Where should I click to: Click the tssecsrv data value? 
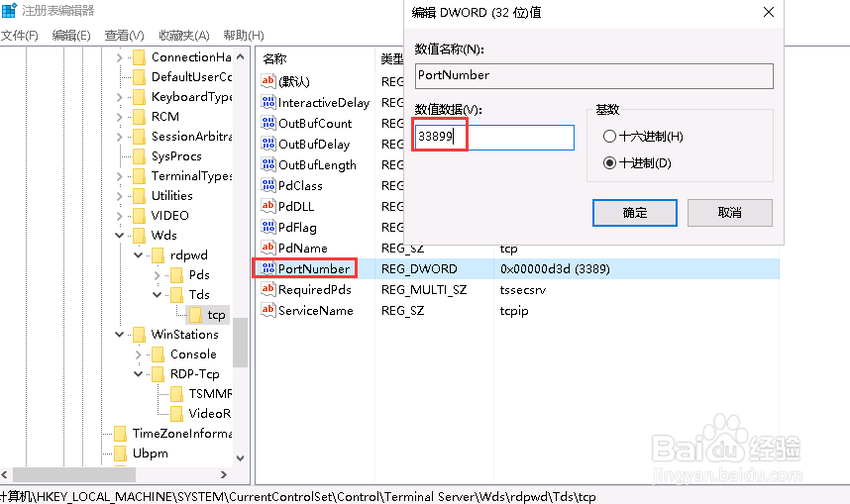pyautogui.click(x=522, y=290)
